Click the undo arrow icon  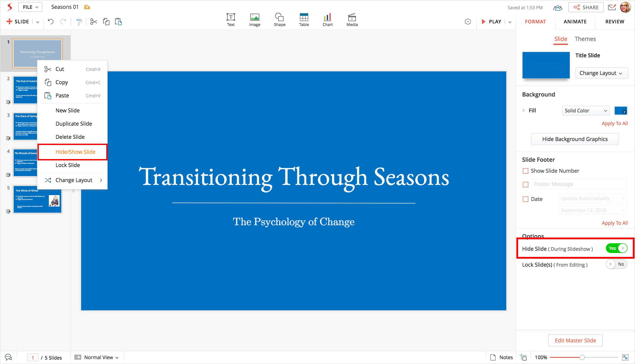[50, 22]
